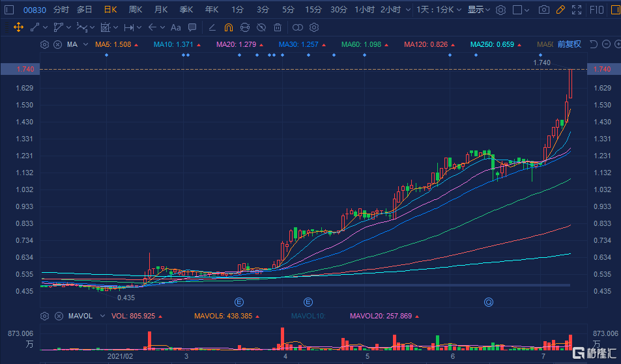Expand the 显示 display dropdown

(x=479, y=10)
